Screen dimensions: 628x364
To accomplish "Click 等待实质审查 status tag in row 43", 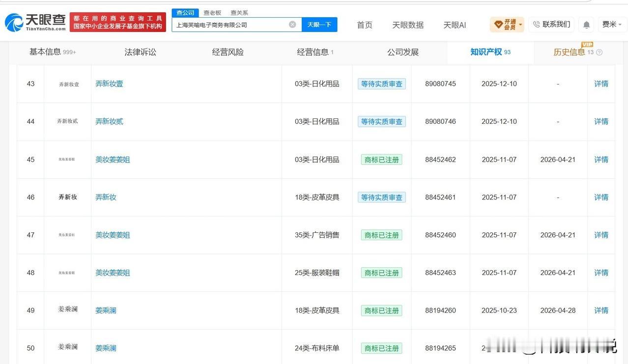I will pos(382,84).
